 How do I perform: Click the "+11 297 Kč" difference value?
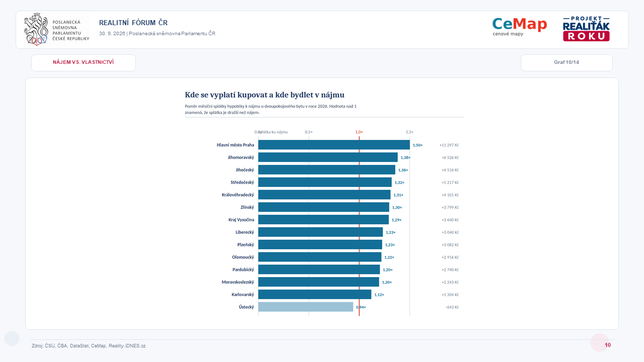449,145
